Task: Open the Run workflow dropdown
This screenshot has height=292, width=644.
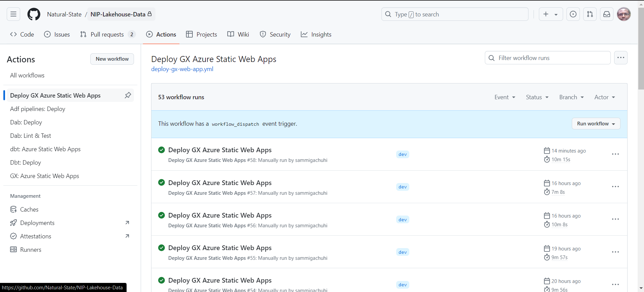Action: coord(596,124)
